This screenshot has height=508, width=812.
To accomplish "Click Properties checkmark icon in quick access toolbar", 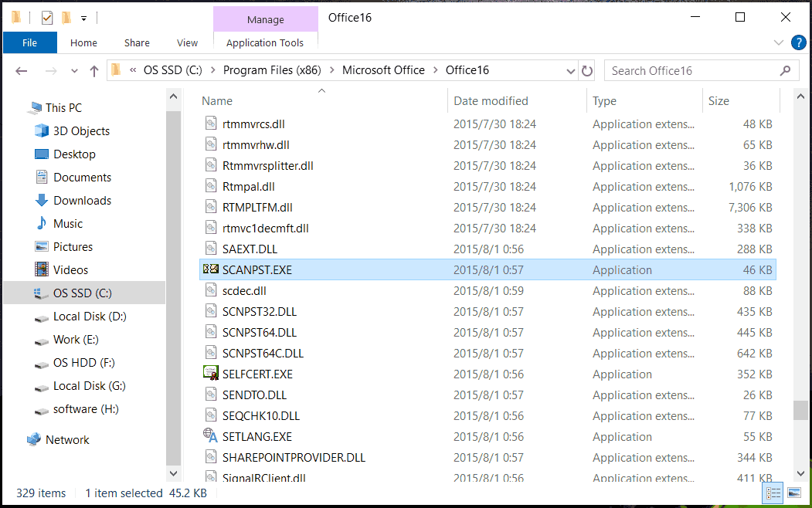I will [x=46, y=18].
